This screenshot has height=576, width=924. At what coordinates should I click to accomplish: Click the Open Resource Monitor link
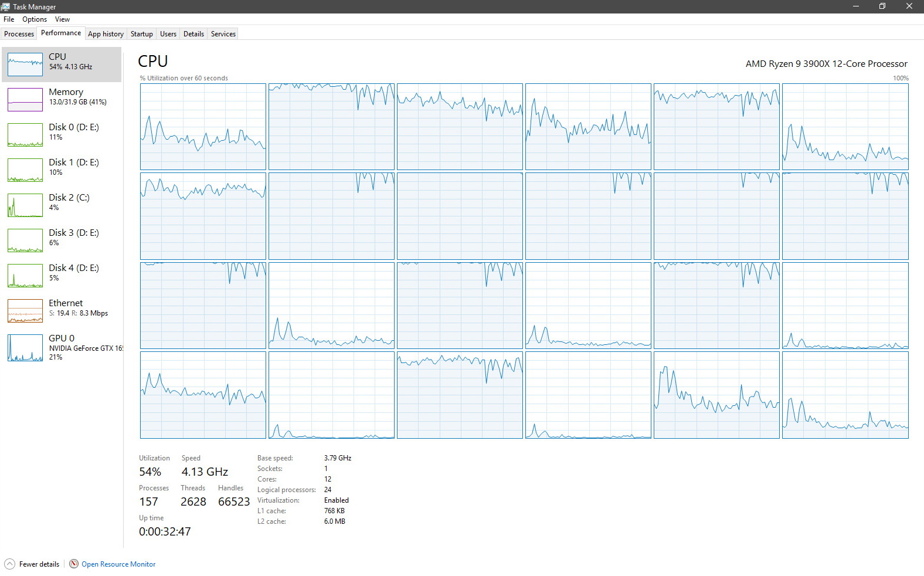[118, 564]
